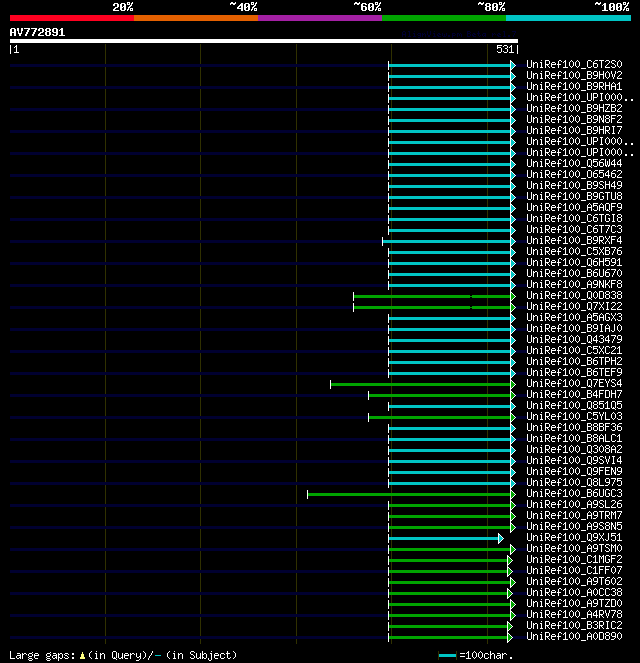This screenshot has height=663, width=640.
Task: Select the AV772891 query name
Action: (x=37, y=33)
